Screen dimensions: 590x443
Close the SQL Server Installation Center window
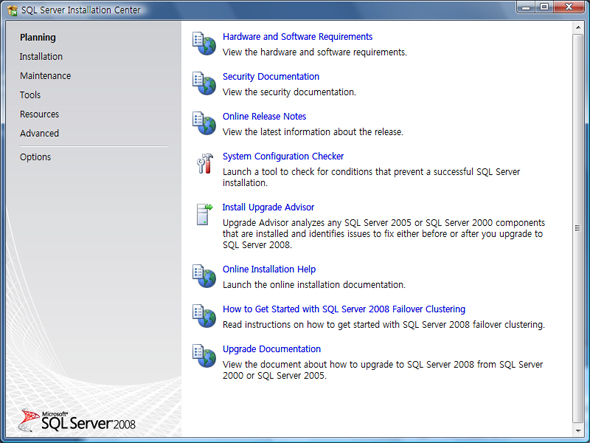click(x=569, y=7)
